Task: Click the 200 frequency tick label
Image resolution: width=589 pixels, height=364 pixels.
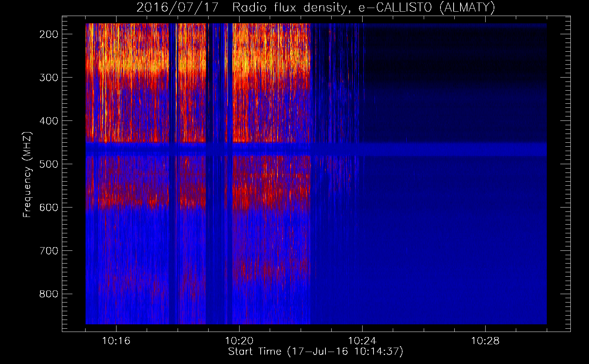Action: coord(49,34)
